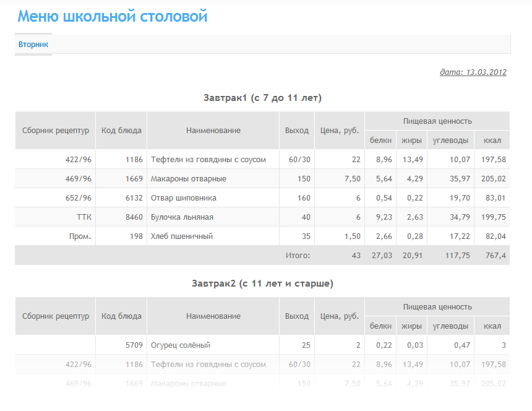This screenshot has width=532, height=411.
Task: Select the Огурец солёный dish in Завтрак2
Action: [x=181, y=345]
